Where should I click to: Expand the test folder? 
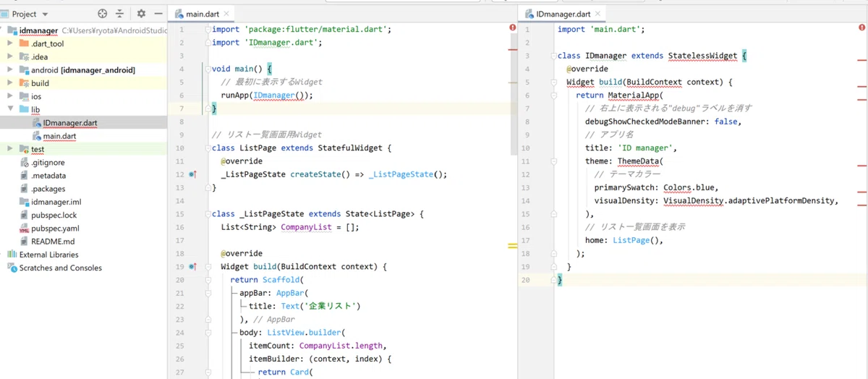tap(9, 149)
